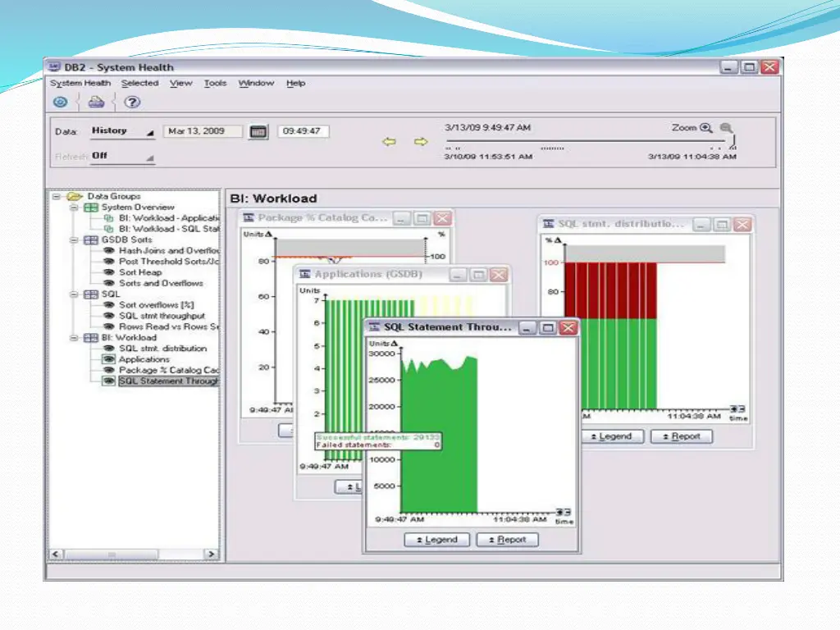This screenshot has height=630, width=840.
Task: Click the BI: Workload group icon
Action: tap(91, 337)
